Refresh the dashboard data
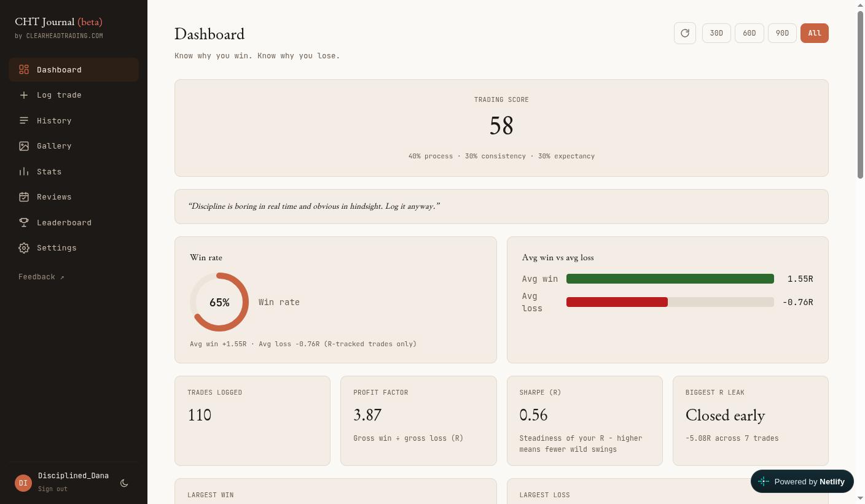 point(685,33)
